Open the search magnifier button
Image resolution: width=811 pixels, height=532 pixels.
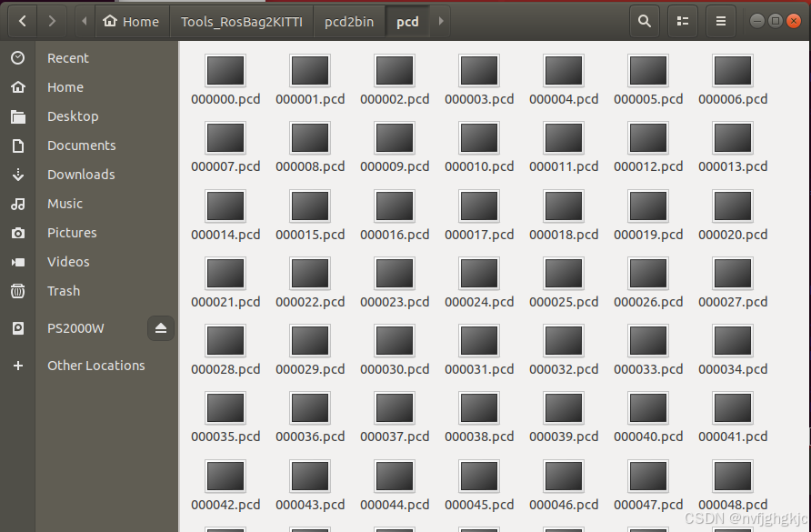(x=645, y=21)
